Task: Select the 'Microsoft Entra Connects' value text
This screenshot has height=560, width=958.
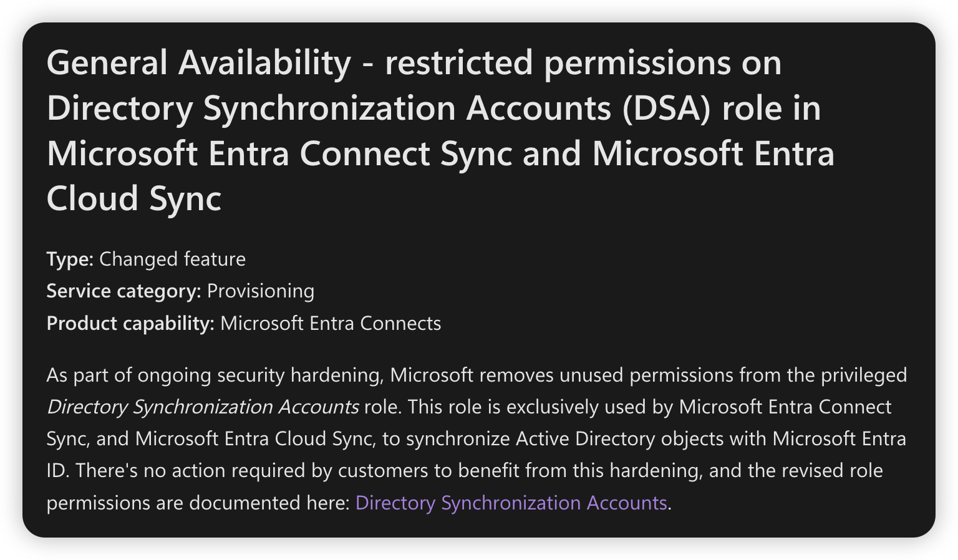Action: pos(331,323)
